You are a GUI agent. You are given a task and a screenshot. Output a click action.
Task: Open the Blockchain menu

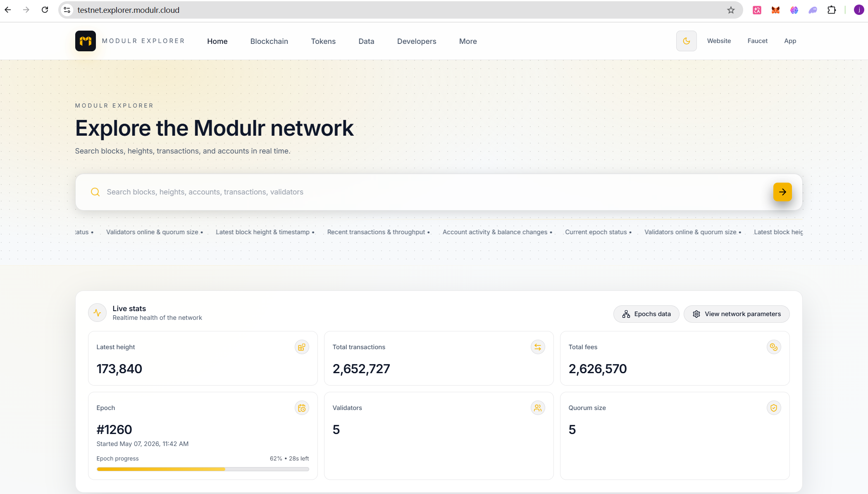click(269, 41)
